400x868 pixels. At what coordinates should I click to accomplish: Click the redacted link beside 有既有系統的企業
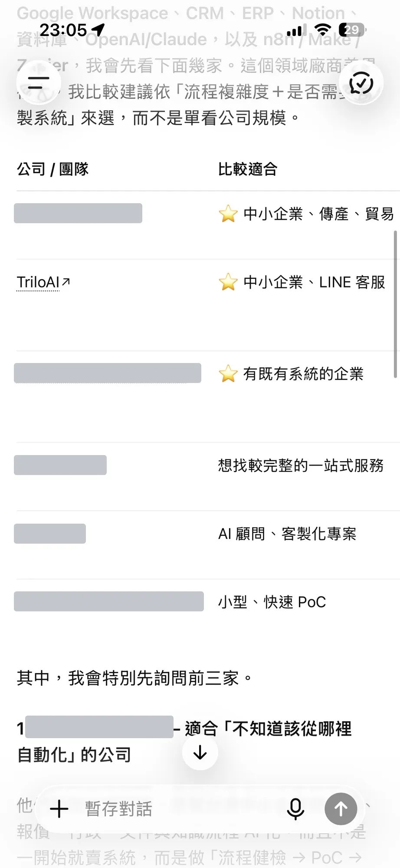(x=108, y=373)
